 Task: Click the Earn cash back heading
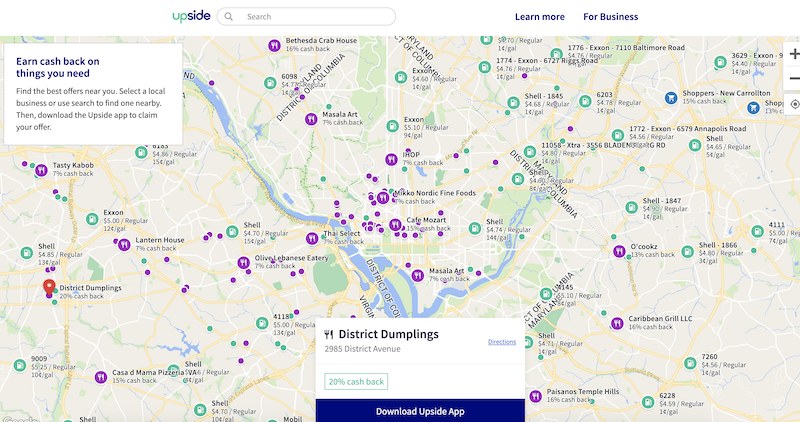coord(58,67)
